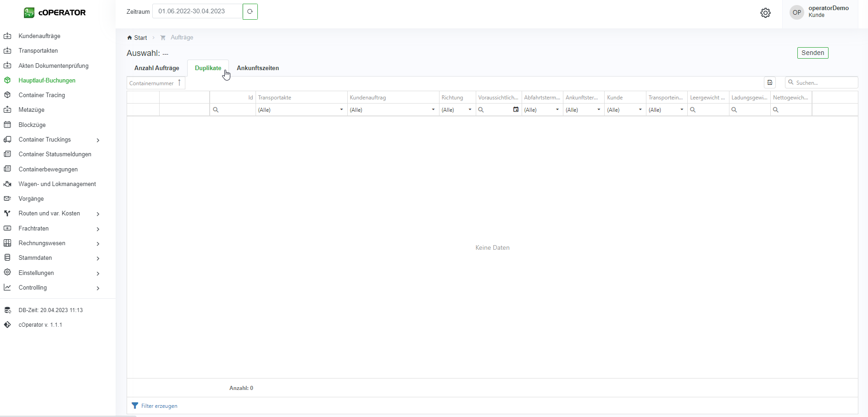Click the calendar icon in Voraussichtlich filter

point(516,110)
